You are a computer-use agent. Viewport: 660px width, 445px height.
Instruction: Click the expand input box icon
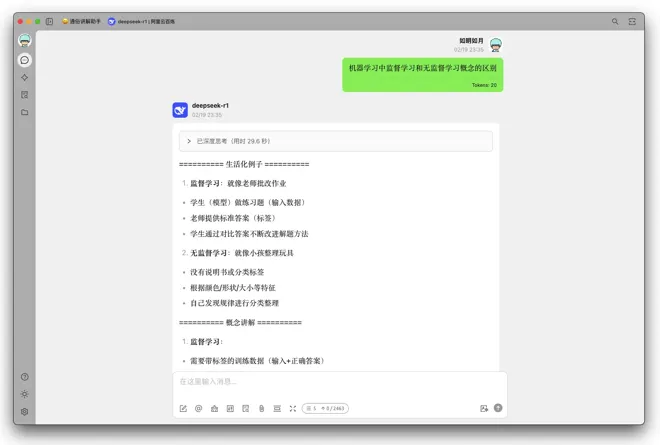pyautogui.click(x=292, y=408)
